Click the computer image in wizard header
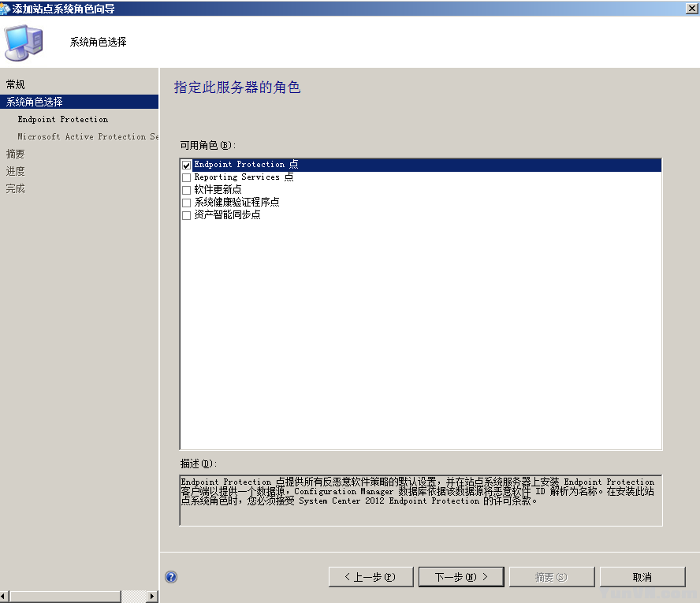 click(x=24, y=42)
